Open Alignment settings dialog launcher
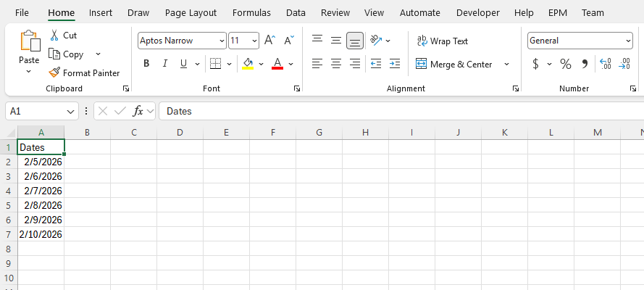The image size is (644, 290). pyautogui.click(x=516, y=88)
